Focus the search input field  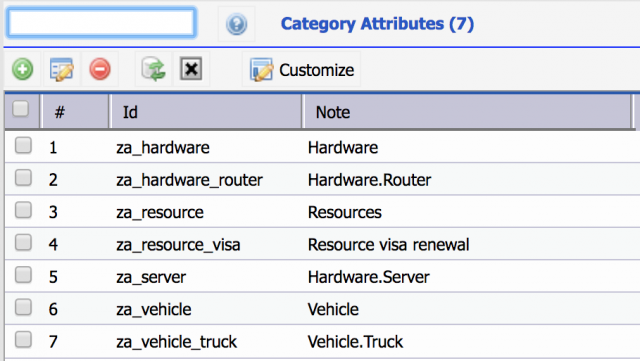(x=101, y=22)
